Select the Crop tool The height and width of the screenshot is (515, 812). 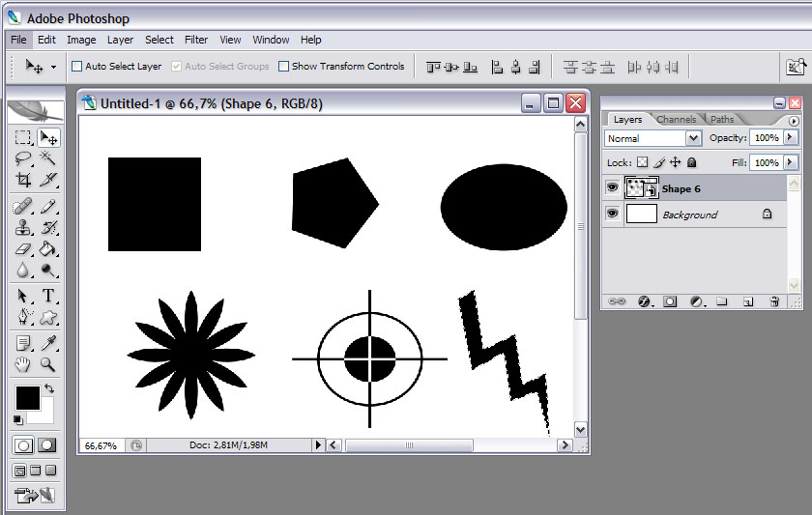(22, 180)
